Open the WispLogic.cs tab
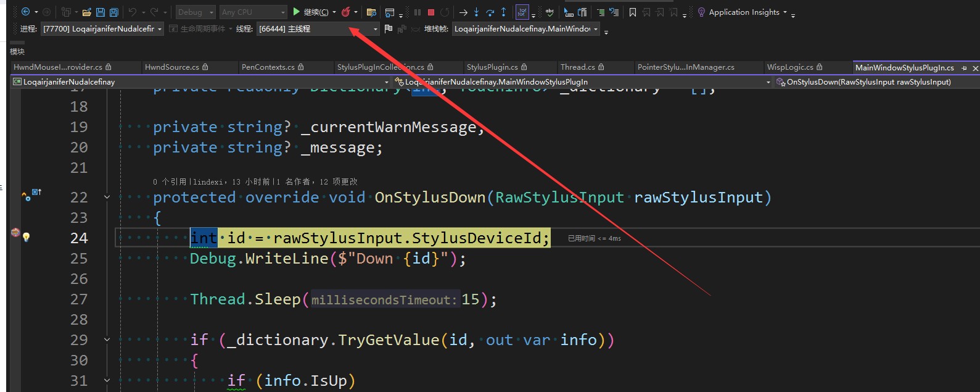This screenshot has height=392, width=980. [790, 67]
